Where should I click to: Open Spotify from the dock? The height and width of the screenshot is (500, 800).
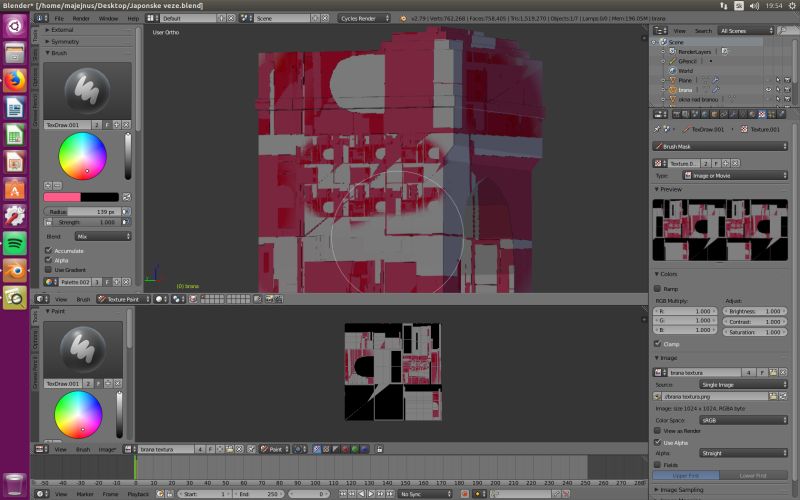(x=15, y=243)
